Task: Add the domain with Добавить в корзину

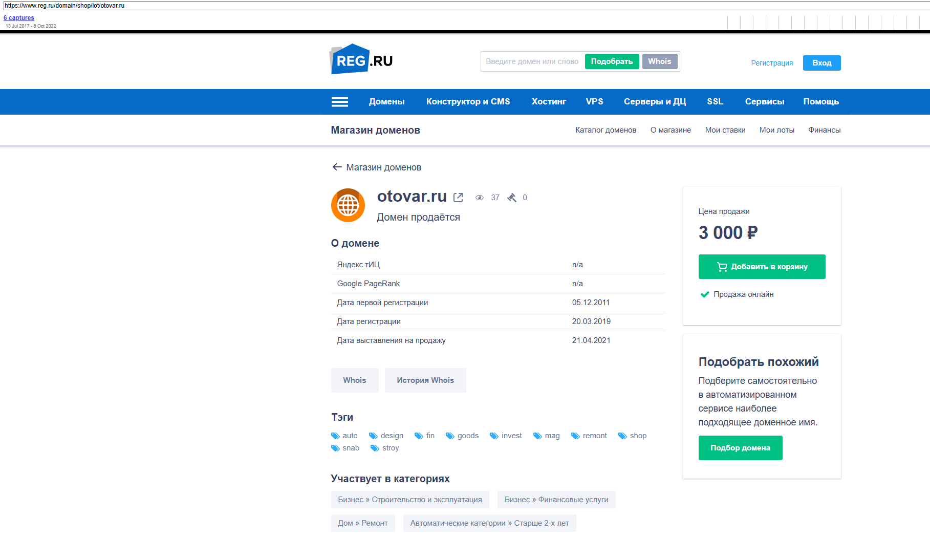Action: tap(762, 267)
